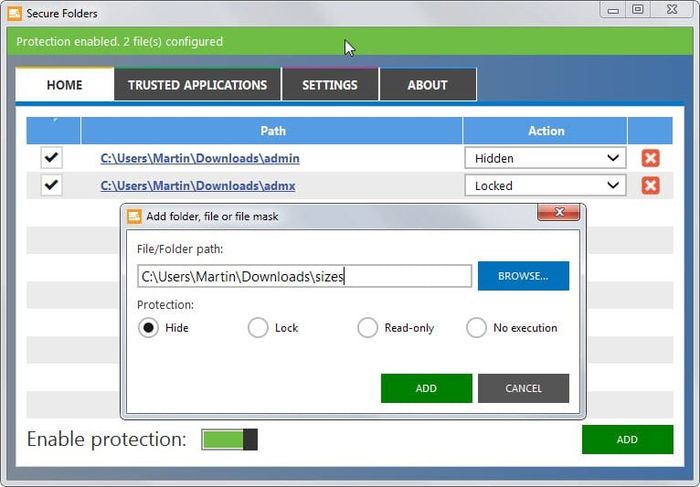This screenshot has width=700, height=487.
Task: Switch to the Home tab
Action: (x=65, y=85)
